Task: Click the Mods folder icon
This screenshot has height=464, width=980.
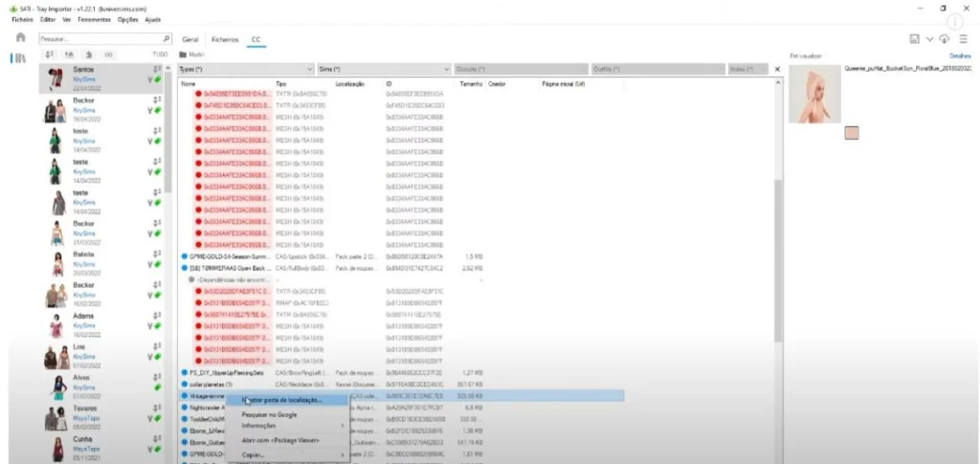Action: 183,55
